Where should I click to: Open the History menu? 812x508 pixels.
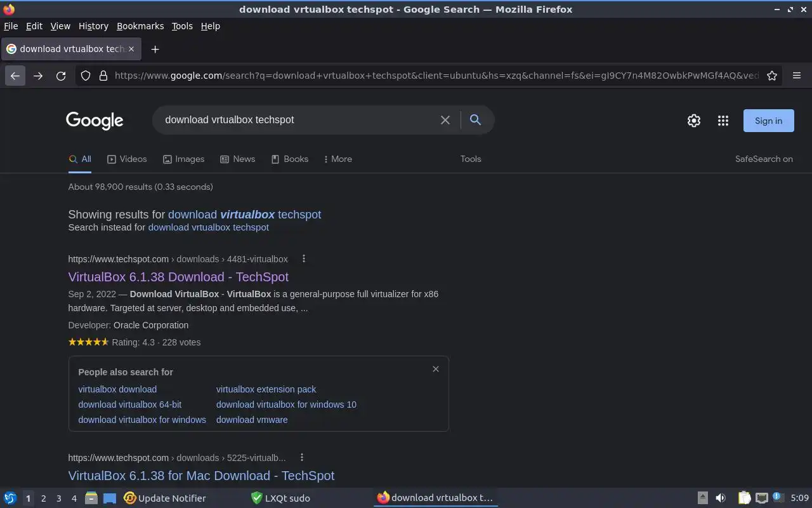pyautogui.click(x=93, y=26)
